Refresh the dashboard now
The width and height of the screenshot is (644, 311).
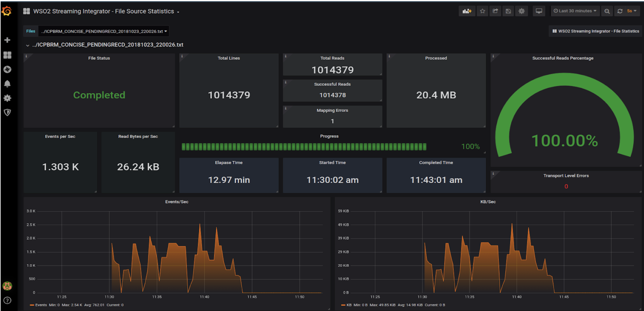(x=620, y=11)
